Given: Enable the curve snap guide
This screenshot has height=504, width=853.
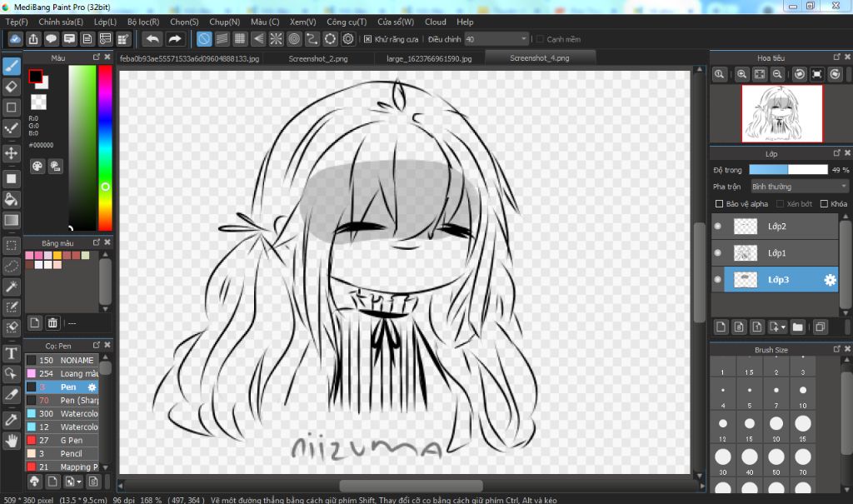Looking at the screenshot, I should click(312, 38).
